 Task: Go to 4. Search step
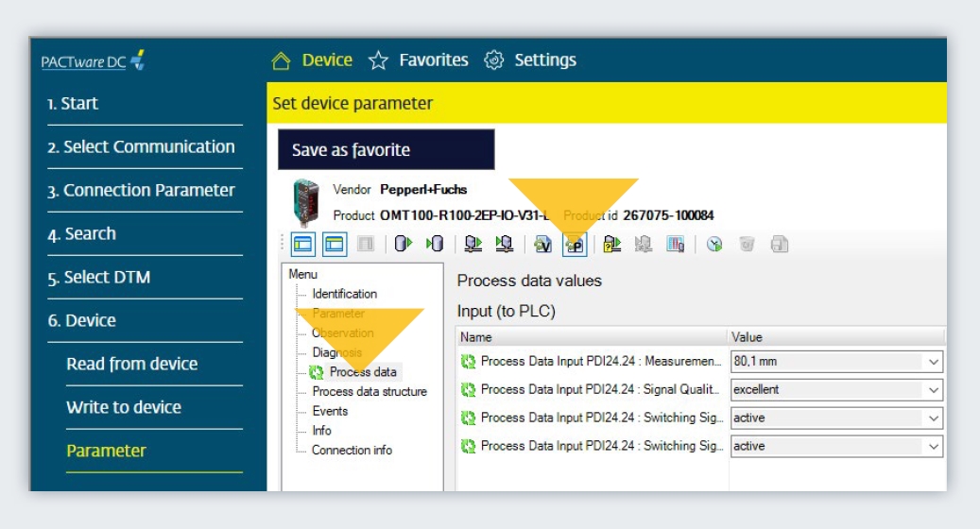click(x=82, y=233)
